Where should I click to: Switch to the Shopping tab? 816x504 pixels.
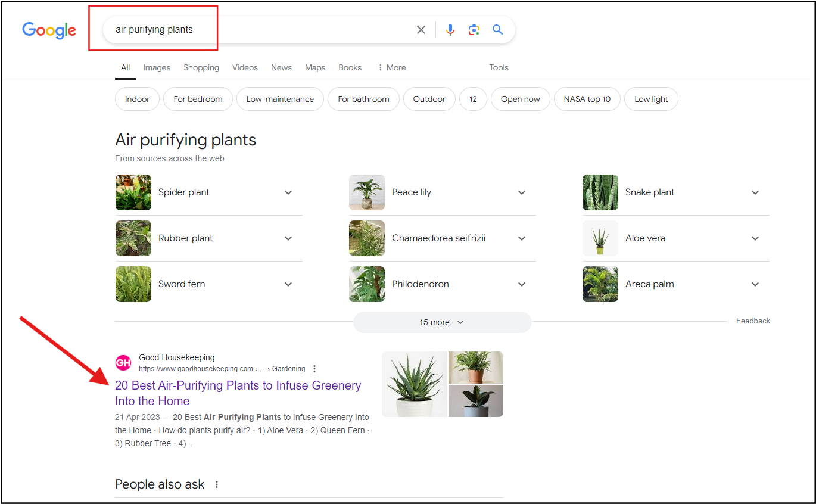(201, 67)
